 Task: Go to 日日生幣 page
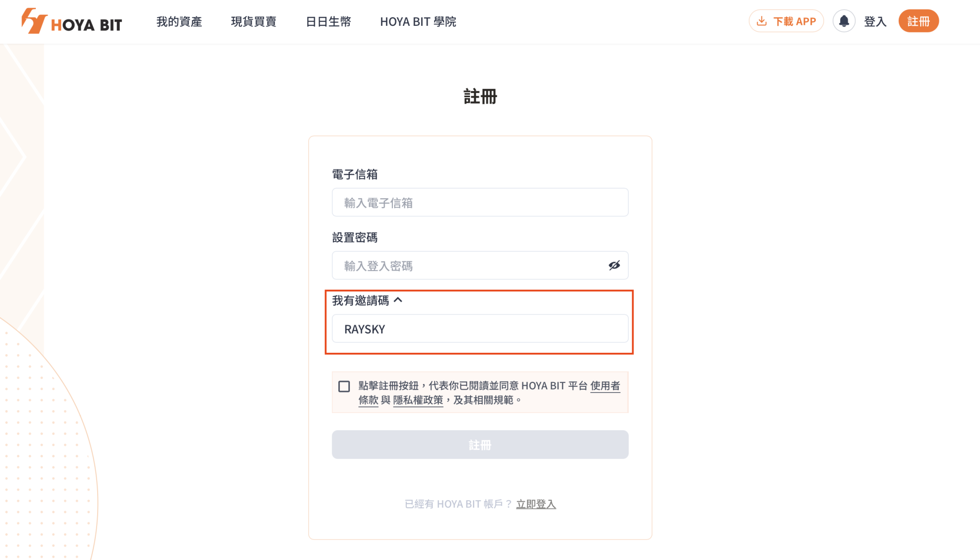(328, 22)
